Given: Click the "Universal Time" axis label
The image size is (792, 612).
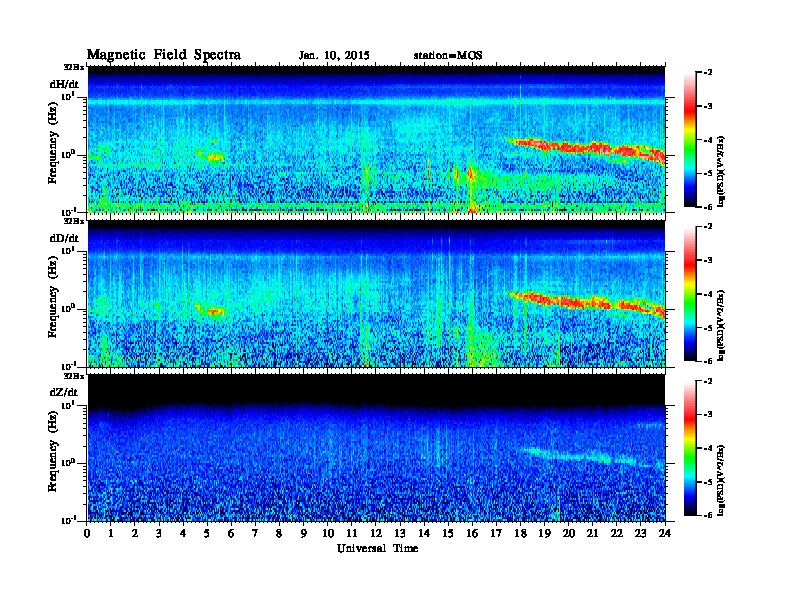Looking at the screenshot, I should tap(377, 548).
